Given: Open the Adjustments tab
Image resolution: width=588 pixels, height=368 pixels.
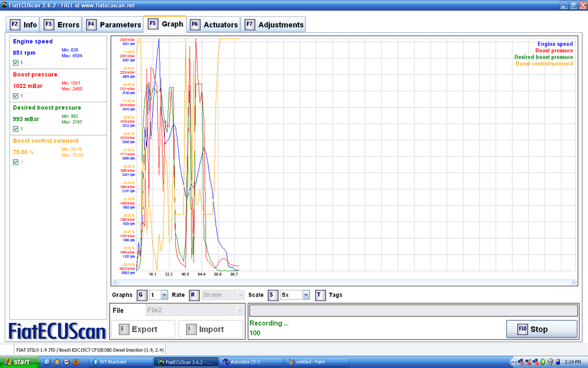Looking at the screenshot, I should 273,25.
